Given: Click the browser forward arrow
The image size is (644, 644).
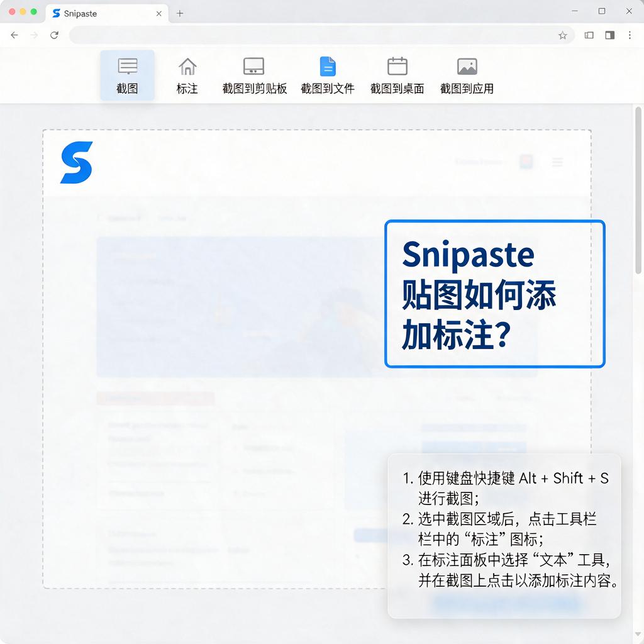Looking at the screenshot, I should click(x=34, y=35).
